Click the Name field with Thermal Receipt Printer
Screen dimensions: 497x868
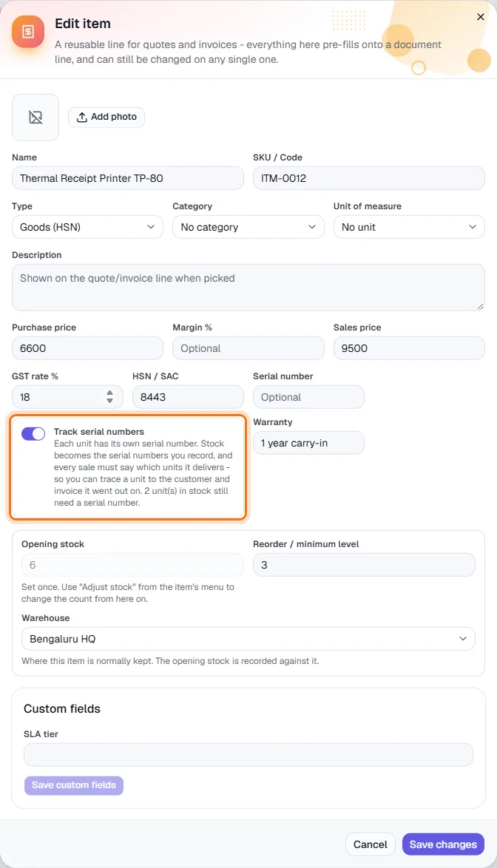(x=128, y=178)
